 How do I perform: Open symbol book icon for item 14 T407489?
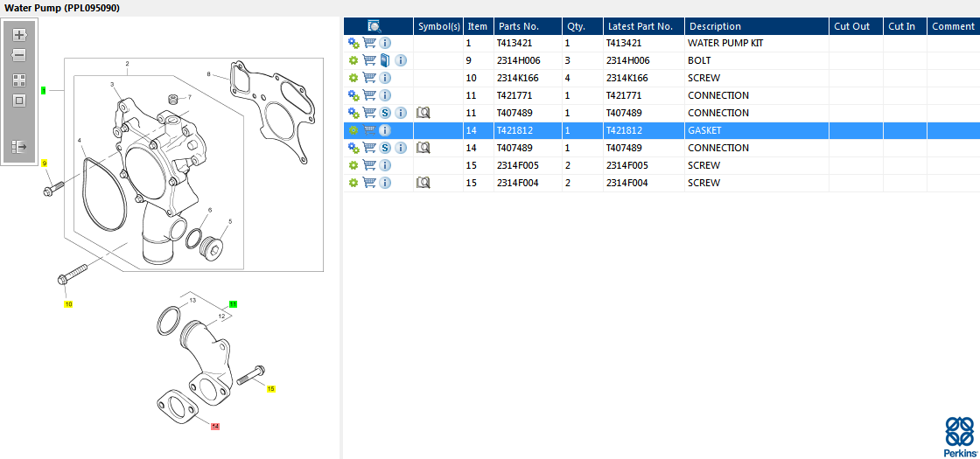[423, 148]
